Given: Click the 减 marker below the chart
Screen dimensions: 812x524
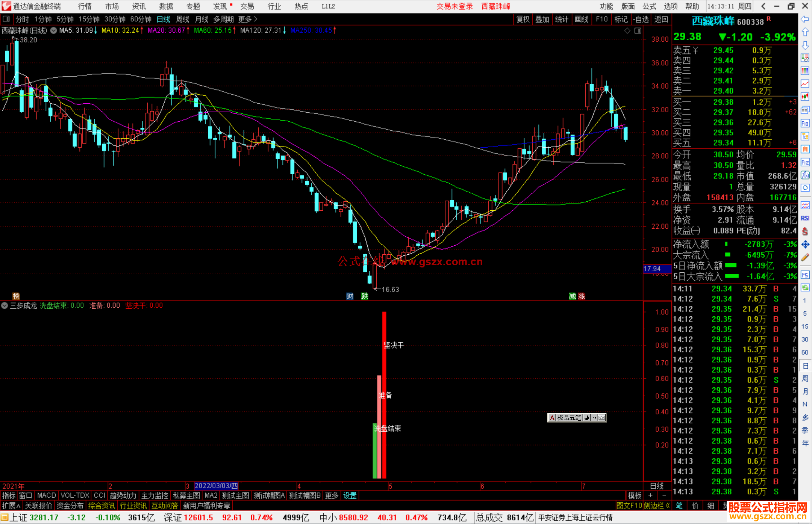Looking at the screenshot, I should [x=573, y=296].
